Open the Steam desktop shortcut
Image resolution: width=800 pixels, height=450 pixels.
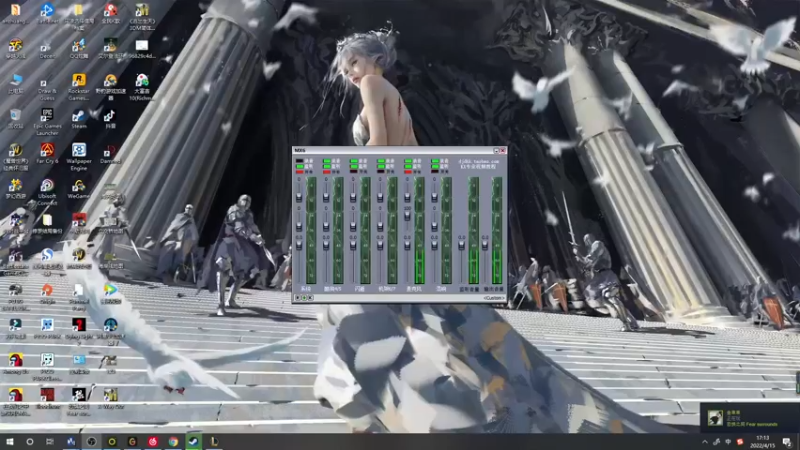pyautogui.click(x=79, y=119)
